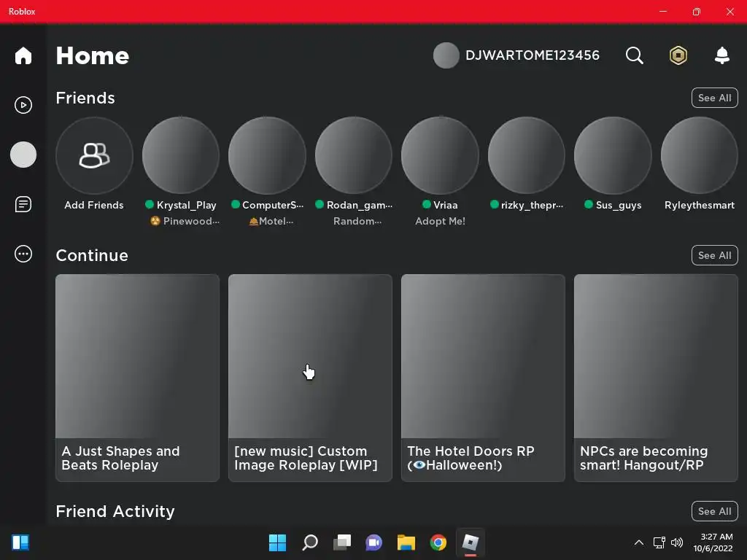This screenshot has width=747, height=560.
Task: Click the Motel... game status text
Action: [x=271, y=221]
